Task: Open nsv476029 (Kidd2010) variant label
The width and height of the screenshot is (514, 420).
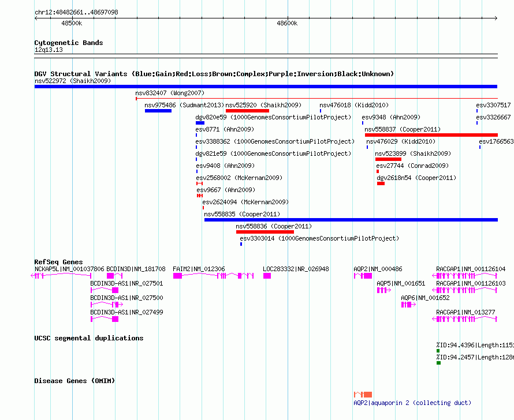Action: click(x=401, y=141)
